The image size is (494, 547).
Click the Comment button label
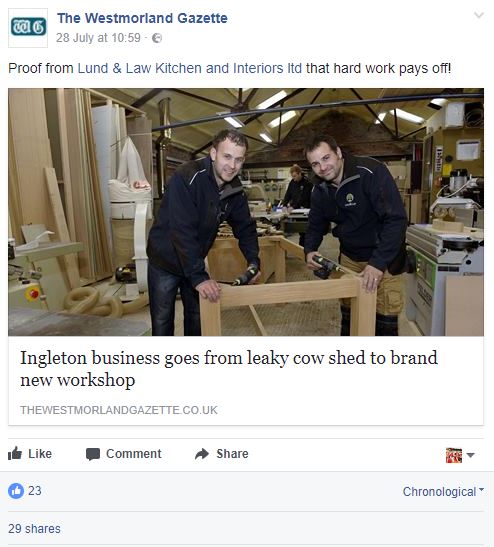[x=134, y=454]
